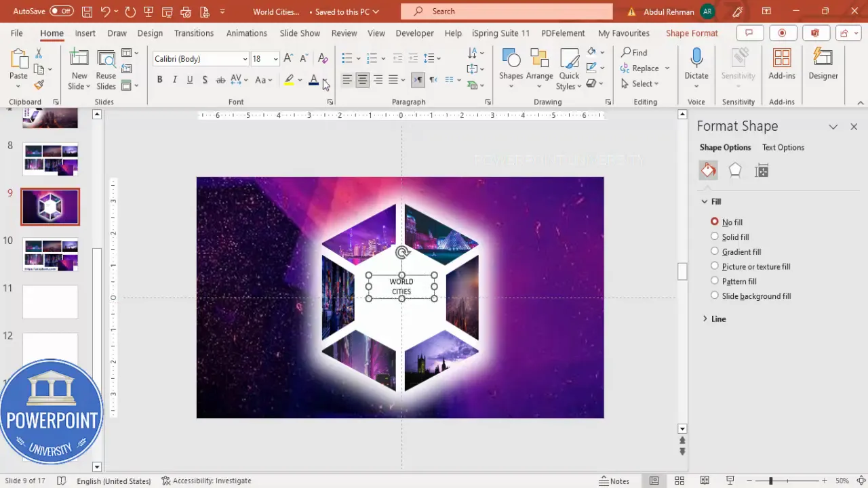Switch to the Animations tab
This screenshot has width=868, height=488.
(246, 33)
